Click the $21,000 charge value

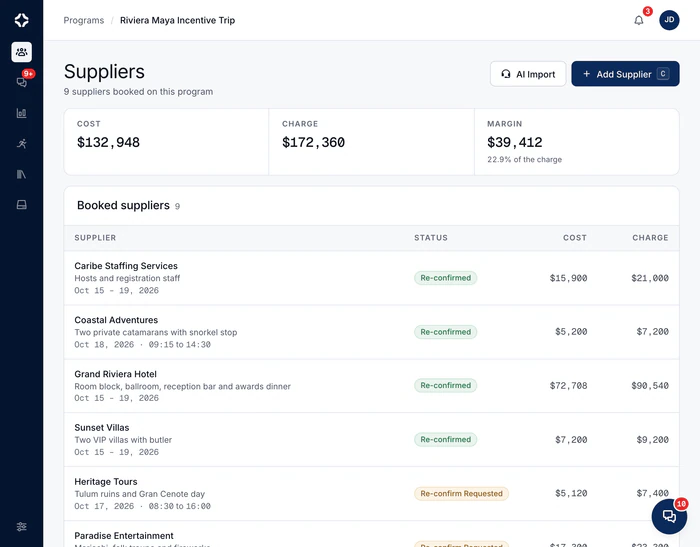(650, 278)
